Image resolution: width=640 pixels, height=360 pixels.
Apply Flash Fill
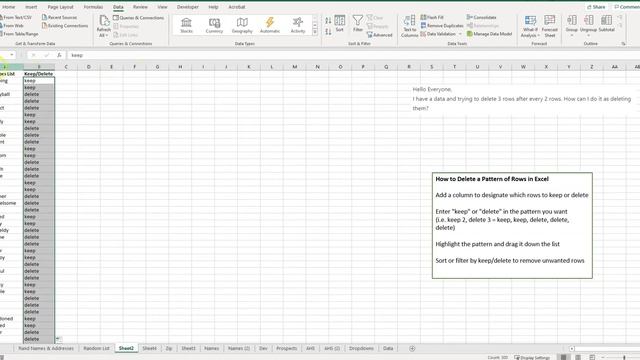[x=432, y=18]
